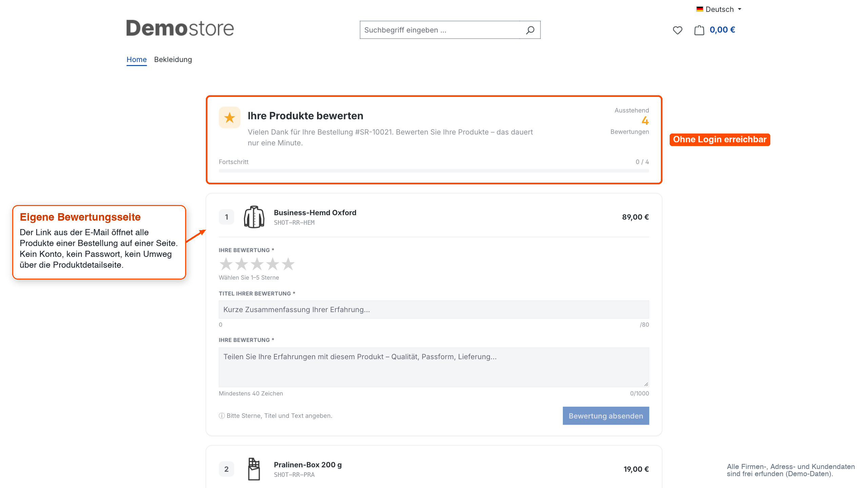Click the Demostore logo

[180, 28]
